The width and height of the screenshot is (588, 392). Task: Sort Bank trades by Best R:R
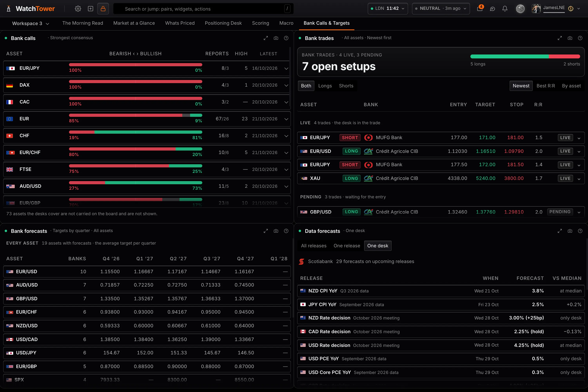click(546, 86)
